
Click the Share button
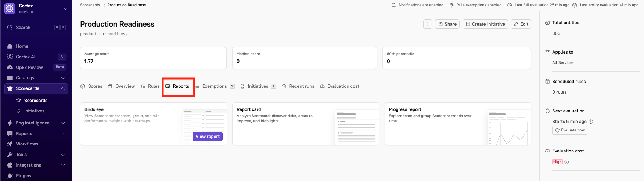point(447,24)
